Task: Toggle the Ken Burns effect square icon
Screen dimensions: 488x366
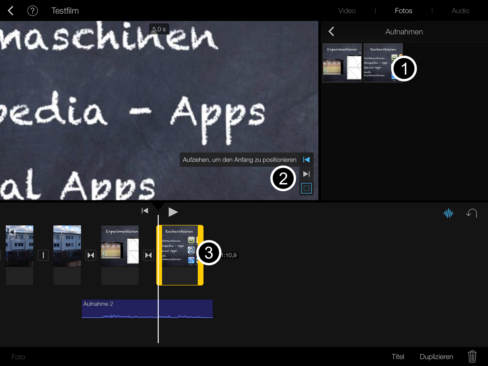Action: coord(306,188)
